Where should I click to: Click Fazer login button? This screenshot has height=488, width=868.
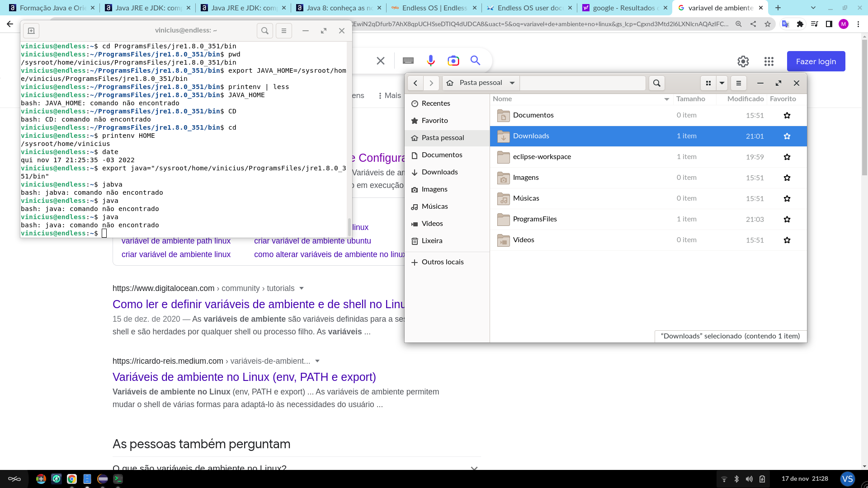point(816,61)
